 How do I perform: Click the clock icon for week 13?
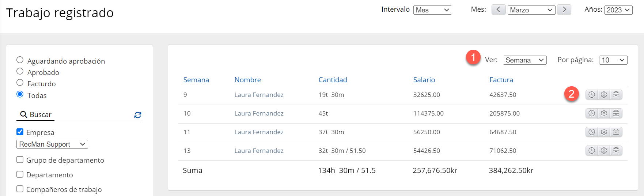pos(592,151)
